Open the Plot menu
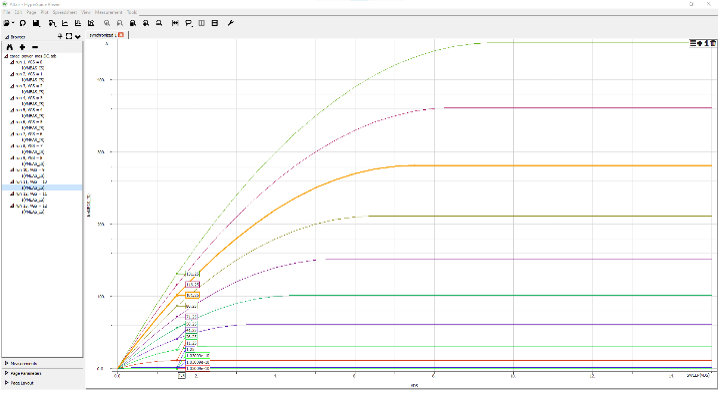Screen dimensions: 721x394 pos(44,12)
